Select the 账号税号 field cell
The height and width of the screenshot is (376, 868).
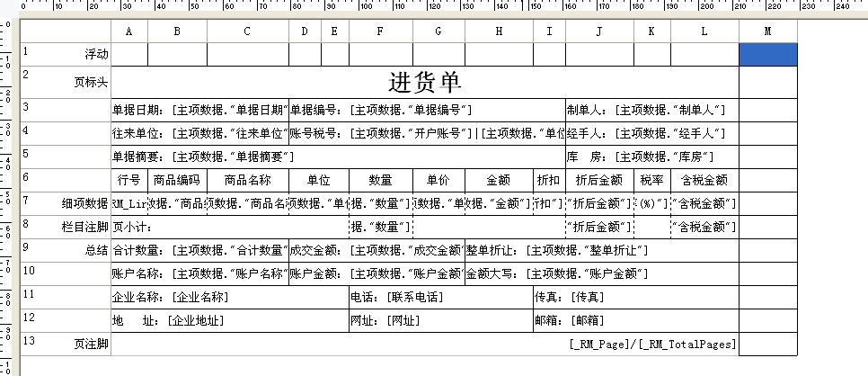427,134
